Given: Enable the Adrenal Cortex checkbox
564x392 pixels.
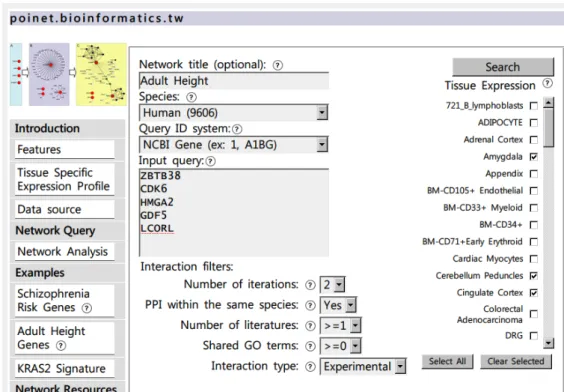Looking at the screenshot, I should (x=534, y=140).
